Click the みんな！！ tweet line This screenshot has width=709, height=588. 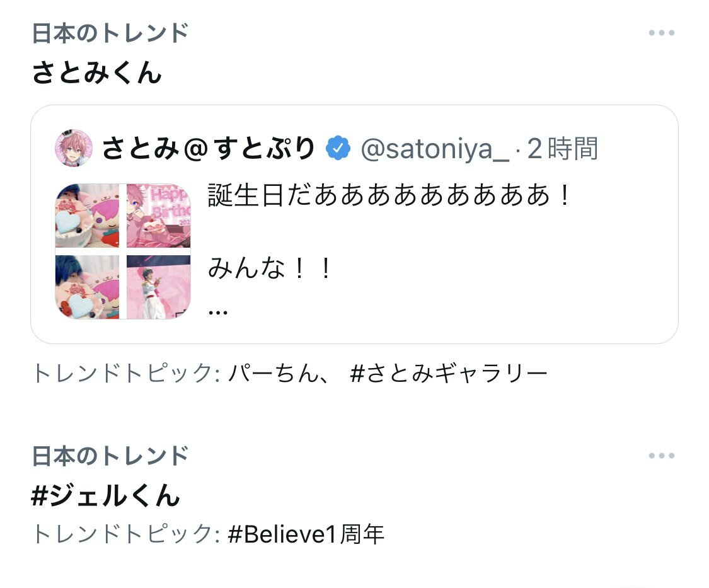270,268
